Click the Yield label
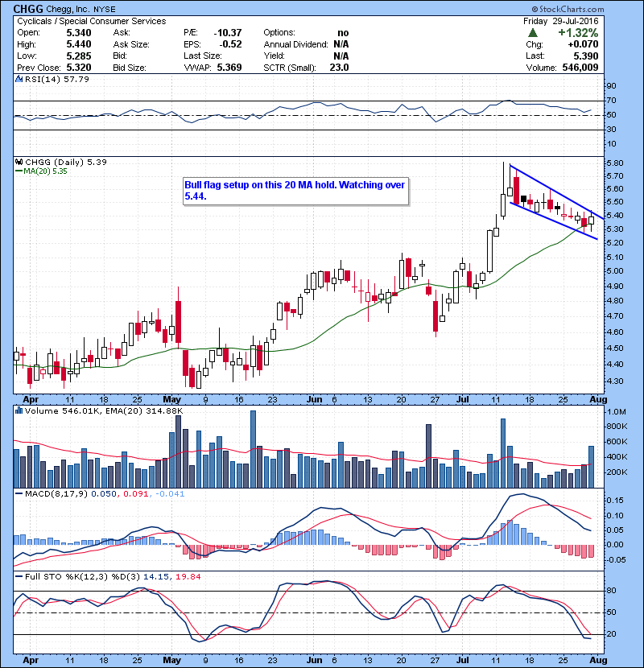 [x=274, y=56]
